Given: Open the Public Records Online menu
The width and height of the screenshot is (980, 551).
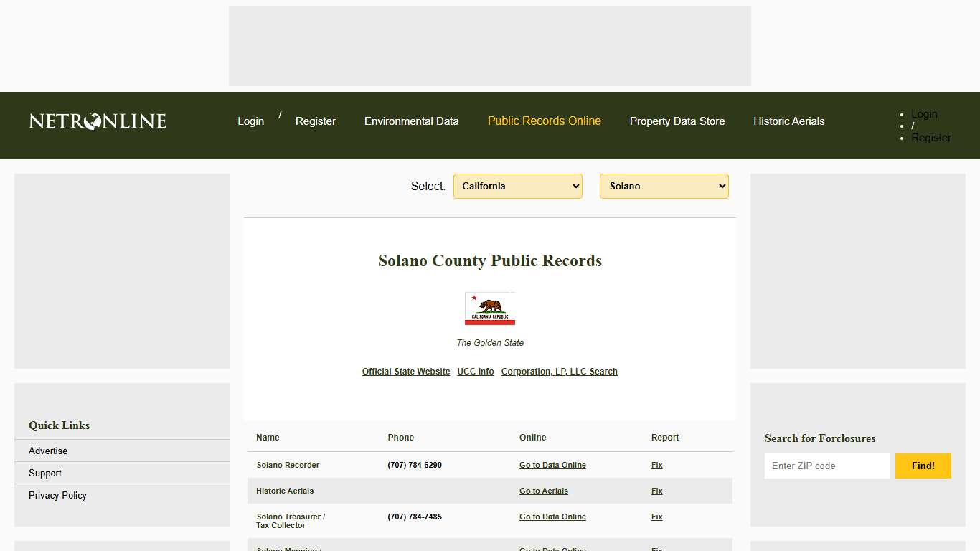Looking at the screenshot, I should [544, 121].
